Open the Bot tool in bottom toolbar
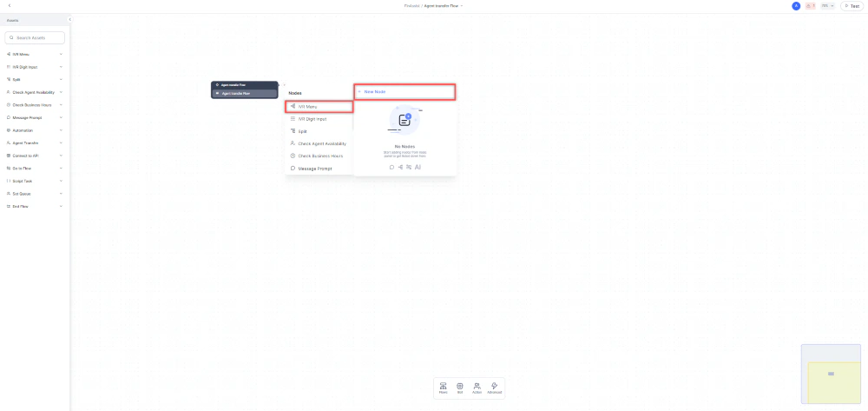 (x=460, y=388)
